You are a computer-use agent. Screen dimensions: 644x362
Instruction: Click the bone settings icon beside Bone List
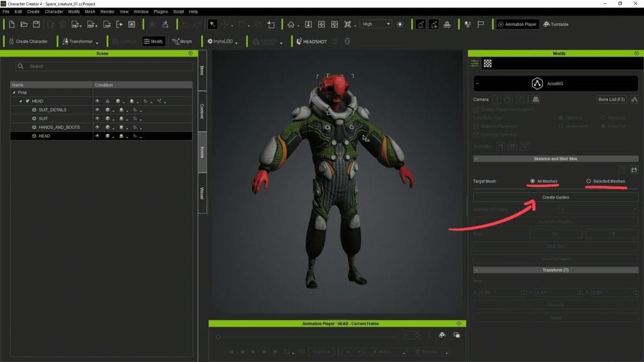pyautogui.click(x=634, y=99)
